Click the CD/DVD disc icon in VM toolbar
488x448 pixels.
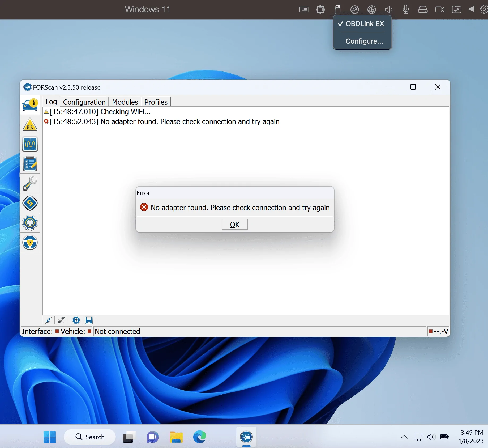click(x=355, y=10)
